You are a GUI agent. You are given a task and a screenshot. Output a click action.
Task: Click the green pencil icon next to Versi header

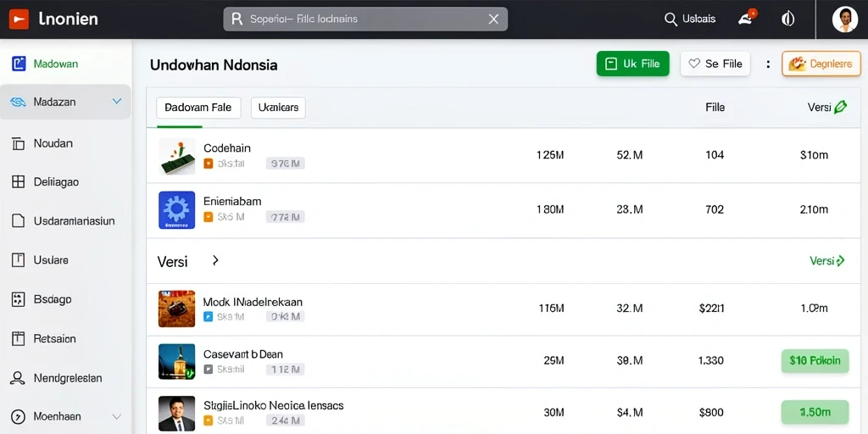[840, 107]
